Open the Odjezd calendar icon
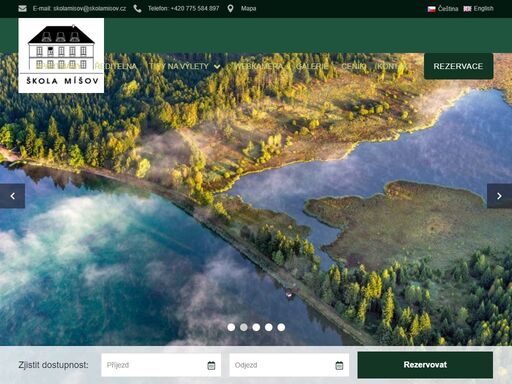This screenshot has height=384, width=512. tap(339, 365)
